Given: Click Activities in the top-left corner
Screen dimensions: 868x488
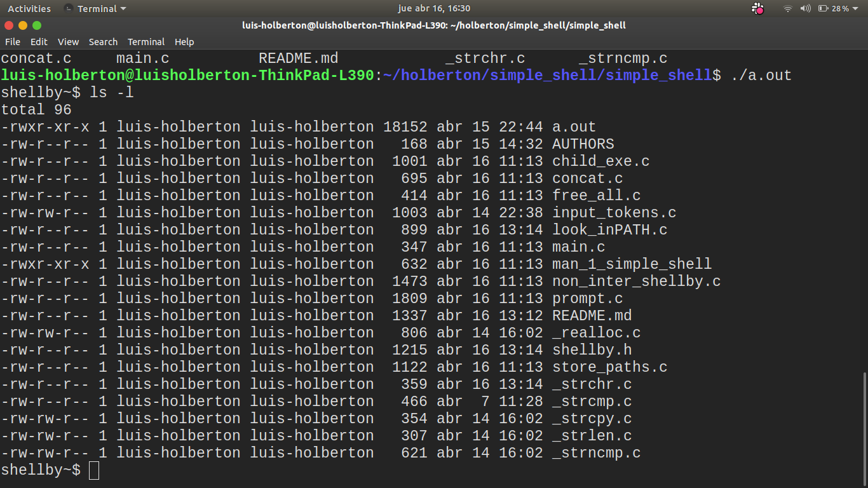Looking at the screenshot, I should (x=29, y=8).
